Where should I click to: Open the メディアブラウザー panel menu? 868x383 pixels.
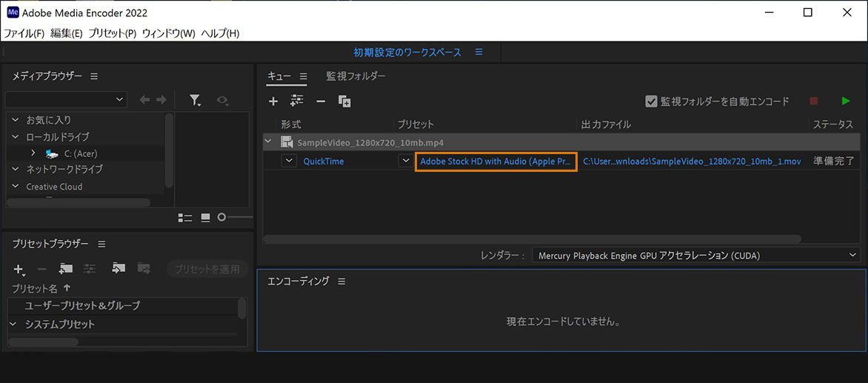pyautogui.click(x=94, y=76)
